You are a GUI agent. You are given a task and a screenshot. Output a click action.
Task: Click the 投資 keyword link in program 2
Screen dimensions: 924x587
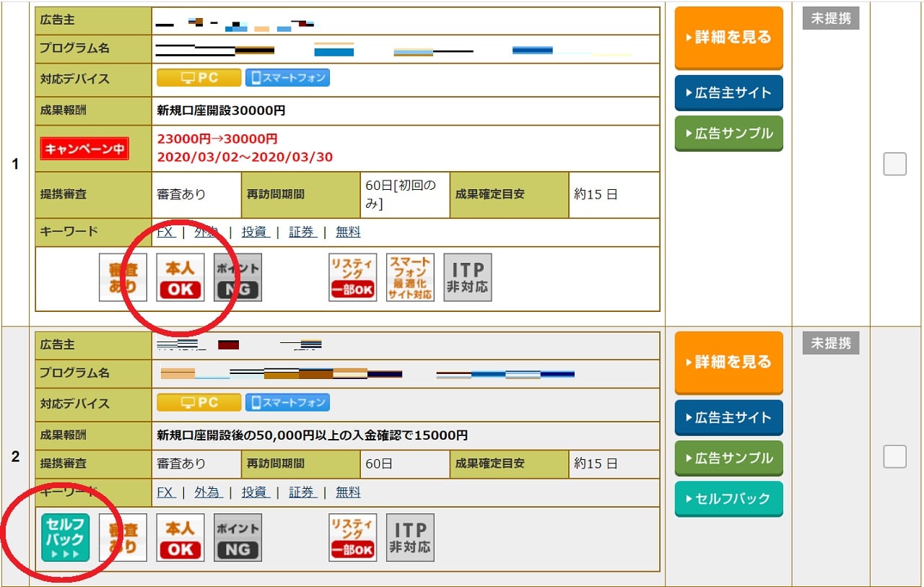(254, 492)
